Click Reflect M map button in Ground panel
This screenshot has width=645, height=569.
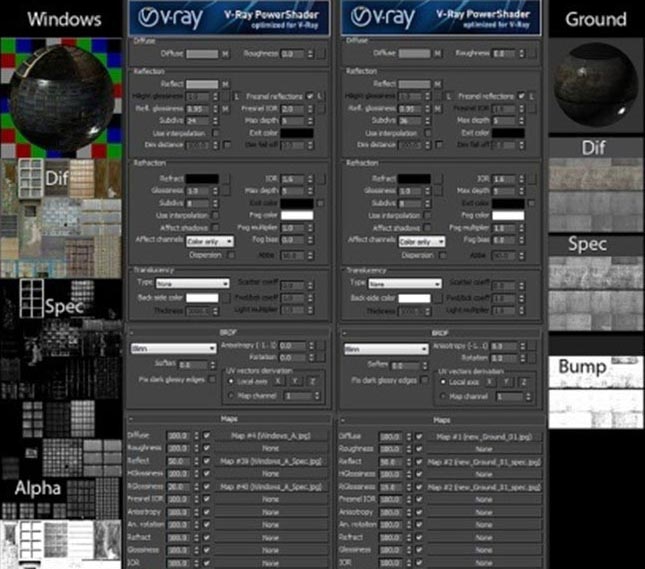437,84
